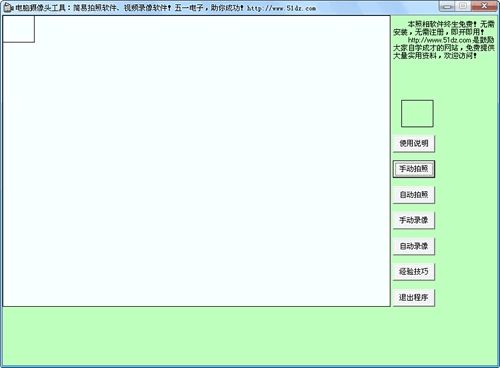This screenshot has width=500, height=368.
Task: Begin 手动录像 manual video recording
Action: (414, 220)
